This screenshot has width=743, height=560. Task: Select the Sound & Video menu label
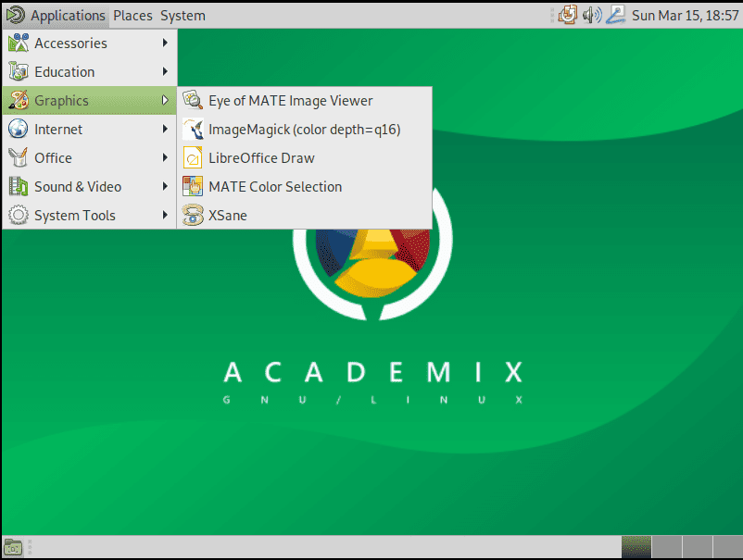click(x=78, y=186)
